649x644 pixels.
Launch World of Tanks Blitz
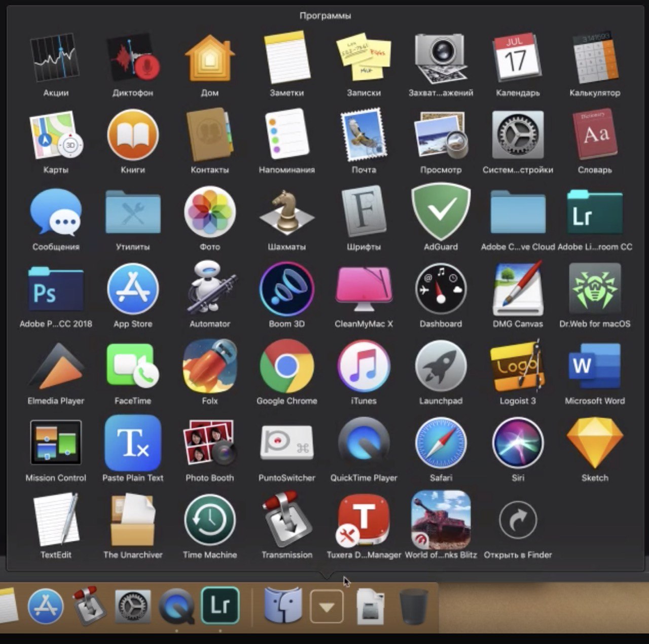pyautogui.click(x=441, y=520)
